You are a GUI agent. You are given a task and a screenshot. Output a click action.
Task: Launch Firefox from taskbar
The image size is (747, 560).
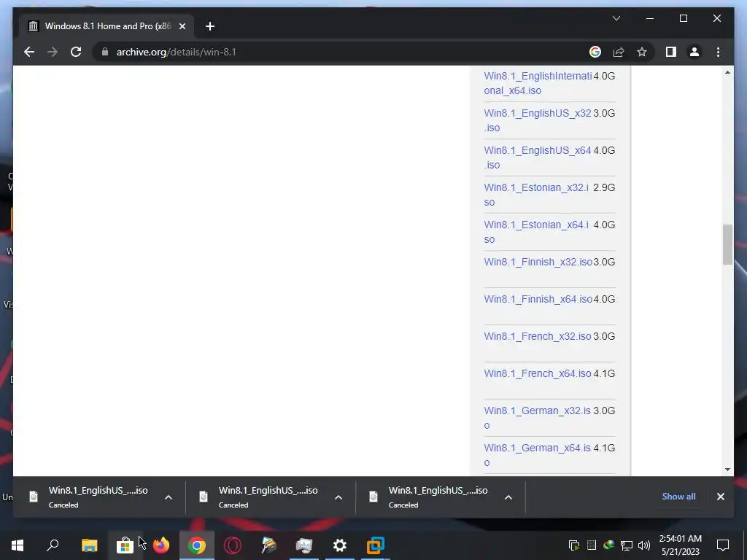coord(161,545)
